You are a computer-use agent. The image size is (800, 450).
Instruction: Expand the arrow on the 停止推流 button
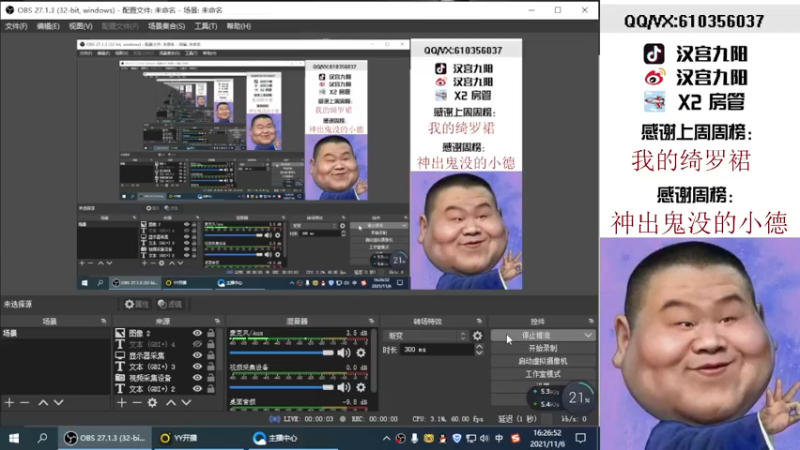[588, 336]
